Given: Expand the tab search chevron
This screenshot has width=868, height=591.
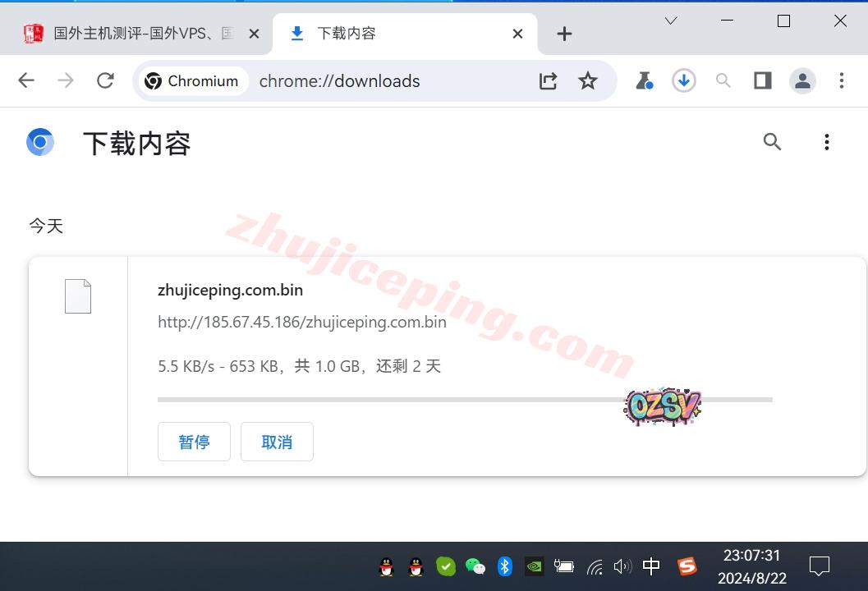Looking at the screenshot, I should [x=671, y=21].
